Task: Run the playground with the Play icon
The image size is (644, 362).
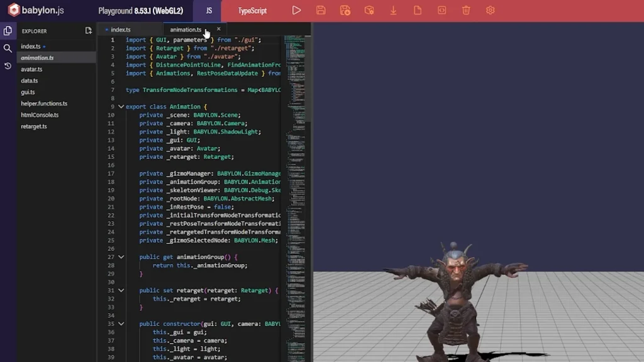Action: pos(296,11)
